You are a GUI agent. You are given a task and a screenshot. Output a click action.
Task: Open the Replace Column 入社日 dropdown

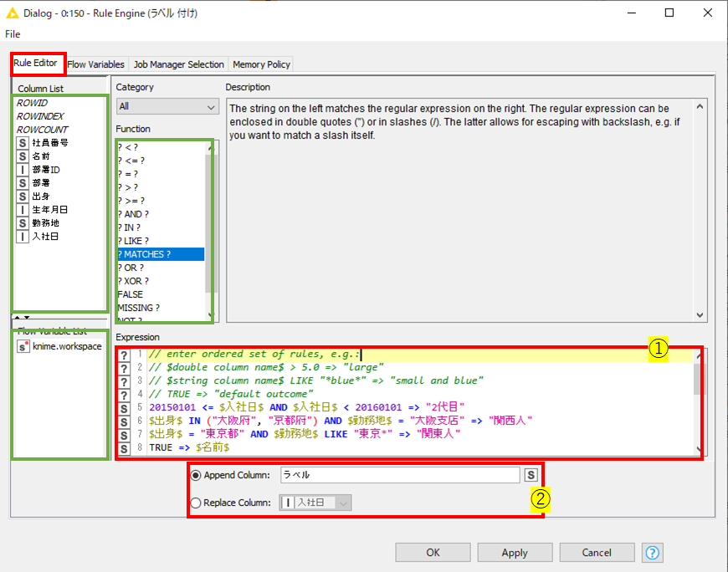point(315,503)
